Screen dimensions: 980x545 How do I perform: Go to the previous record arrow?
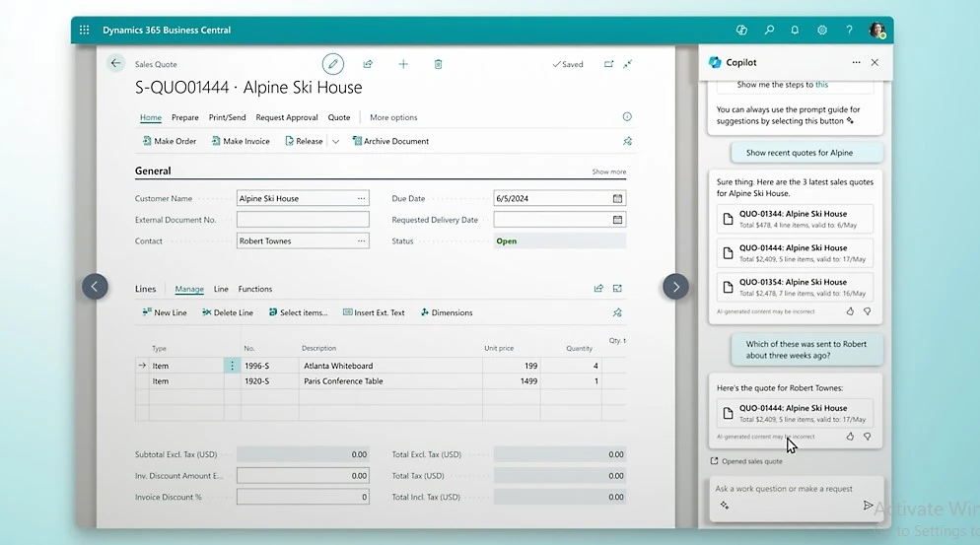point(95,286)
